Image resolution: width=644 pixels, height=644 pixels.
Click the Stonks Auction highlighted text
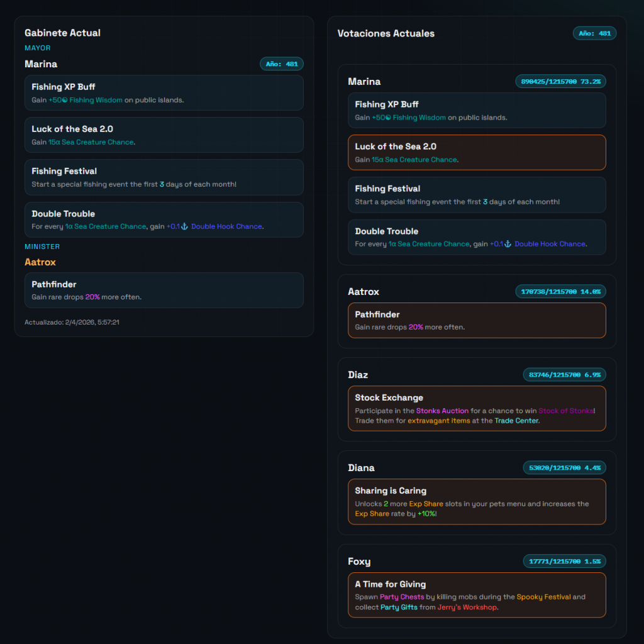coord(442,411)
